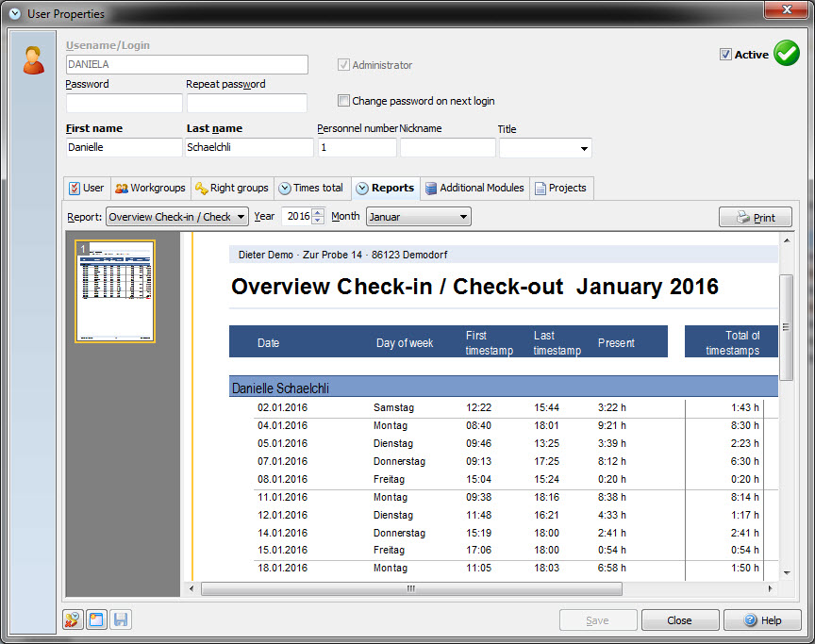The height and width of the screenshot is (644, 815).
Task: Click the user avatar icon at top left
Action: point(34,59)
